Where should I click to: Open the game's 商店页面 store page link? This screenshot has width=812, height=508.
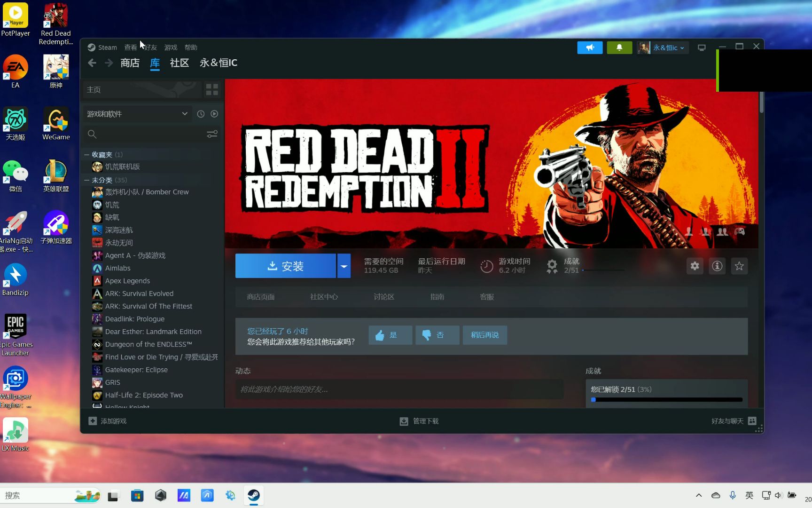click(261, 297)
